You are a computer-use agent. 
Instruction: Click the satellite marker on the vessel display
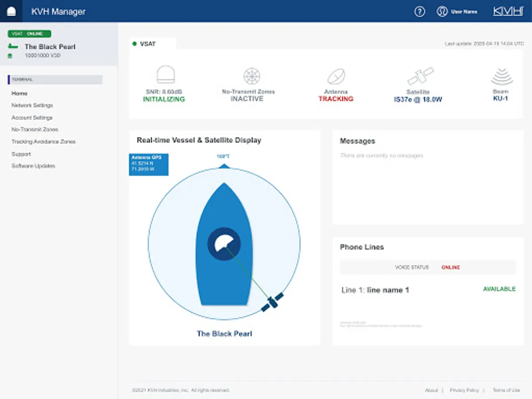pos(272,302)
